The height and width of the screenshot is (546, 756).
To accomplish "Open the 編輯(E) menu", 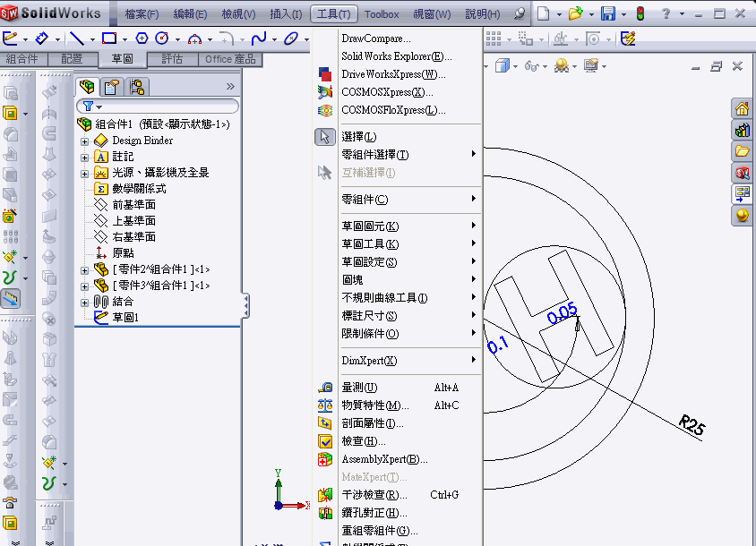I will click(x=190, y=14).
